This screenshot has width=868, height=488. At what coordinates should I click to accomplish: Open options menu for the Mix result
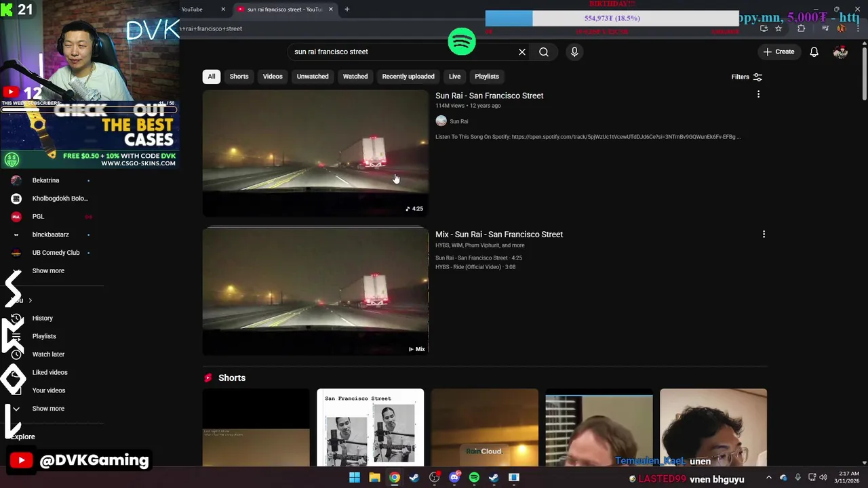click(764, 234)
